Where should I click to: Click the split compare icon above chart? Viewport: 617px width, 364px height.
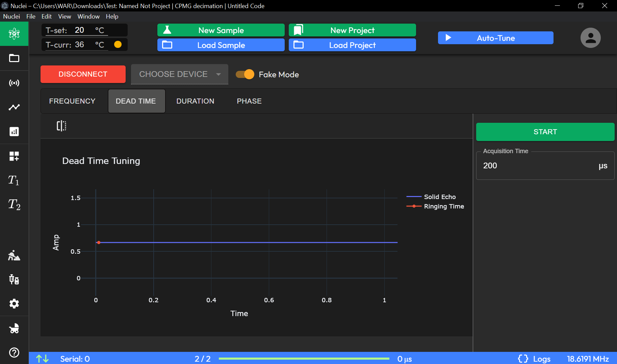coord(61,126)
